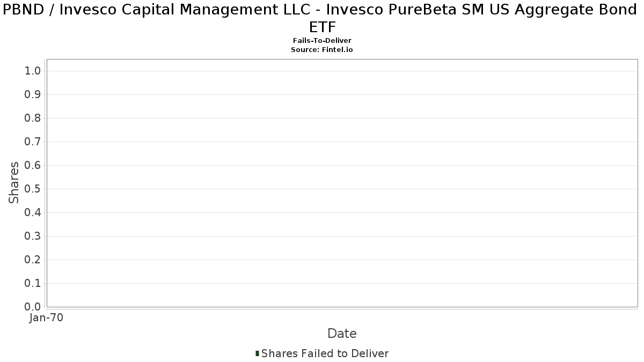Image resolution: width=644 pixels, height=362 pixels.
Task: Select the 1.0 y-axis tick label
Action: (33, 71)
